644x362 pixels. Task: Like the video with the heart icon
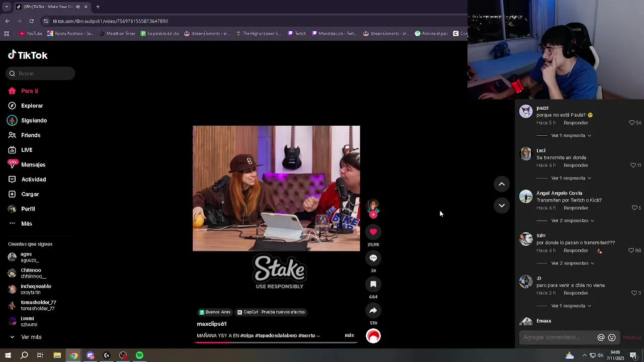pyautogui.click(x=373, y=232)
